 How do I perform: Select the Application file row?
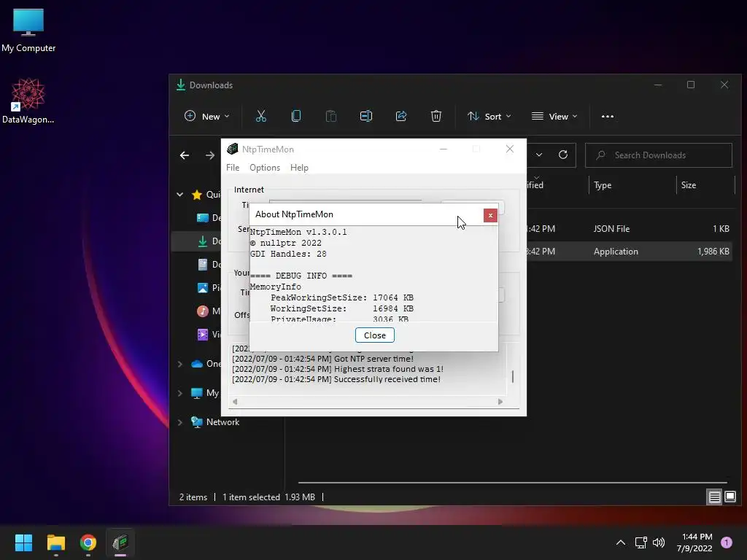(628, 252)
